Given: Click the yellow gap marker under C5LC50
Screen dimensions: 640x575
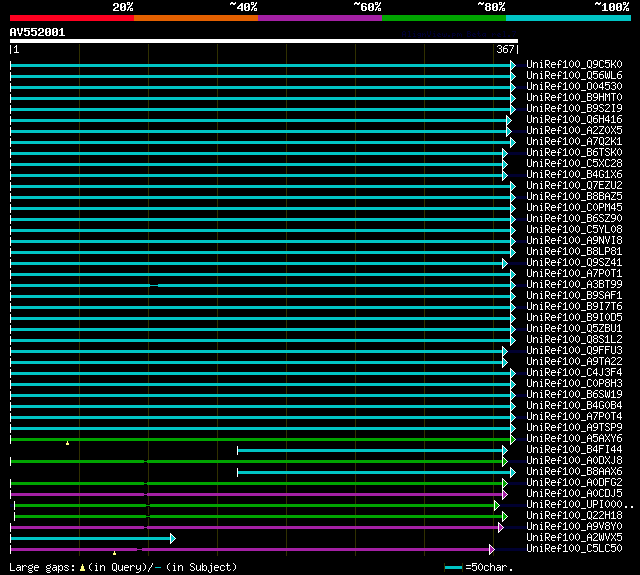Looking at the screenshot, I should (114, 553).
